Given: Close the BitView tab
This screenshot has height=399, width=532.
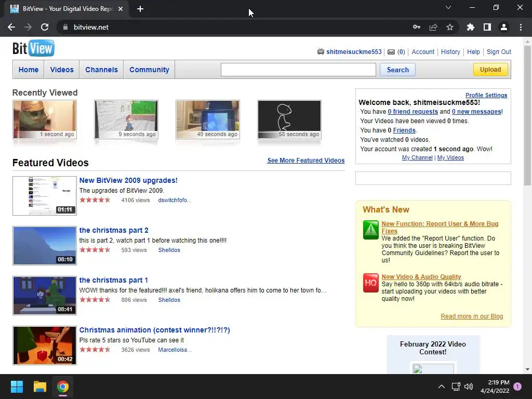Looking at the screenshot, I should pyautogui.click(x=121, y=9).
